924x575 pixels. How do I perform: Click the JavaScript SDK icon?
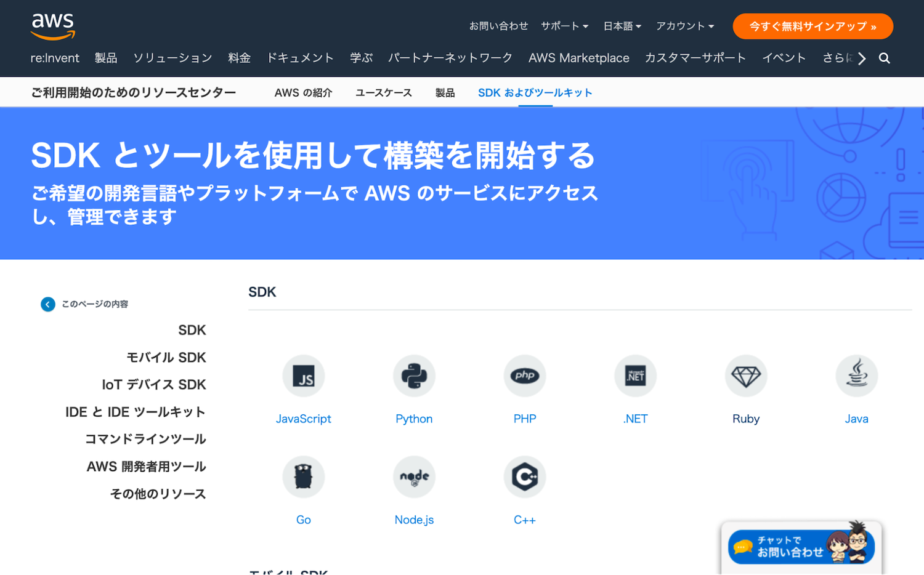pyautogui.click(x=304, y=376)
